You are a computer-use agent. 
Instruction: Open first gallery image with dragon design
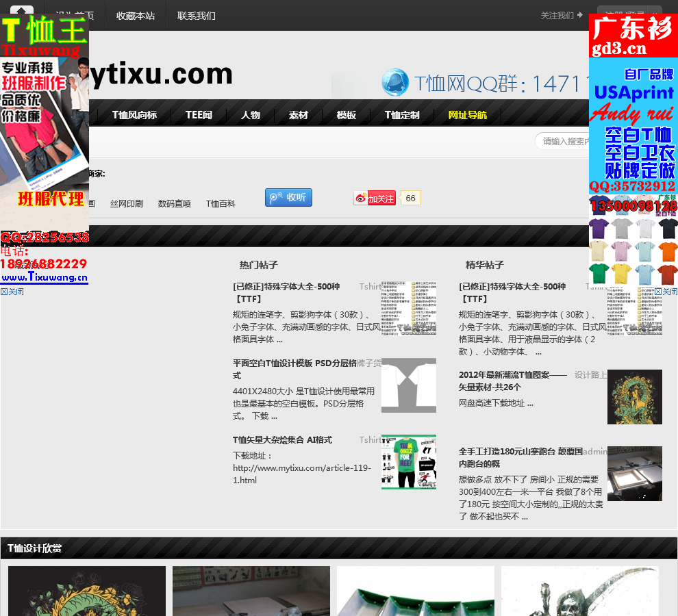(x=87, y=591)
